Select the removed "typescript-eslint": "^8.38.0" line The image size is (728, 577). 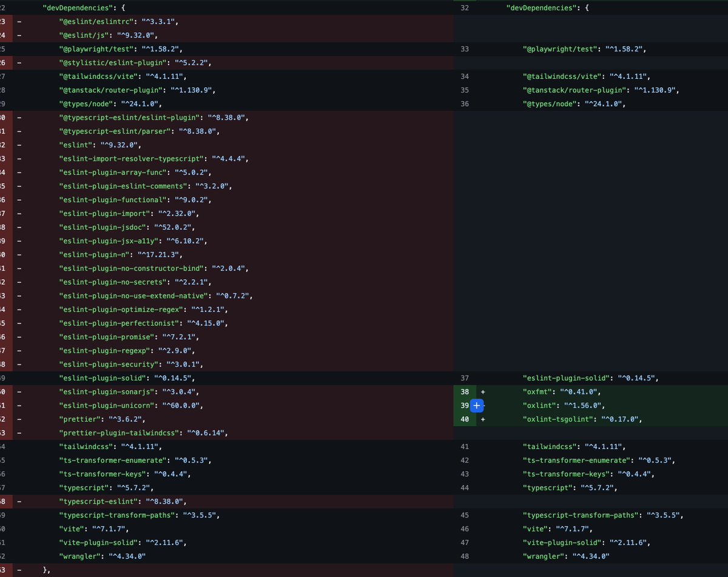coord(227,501)
